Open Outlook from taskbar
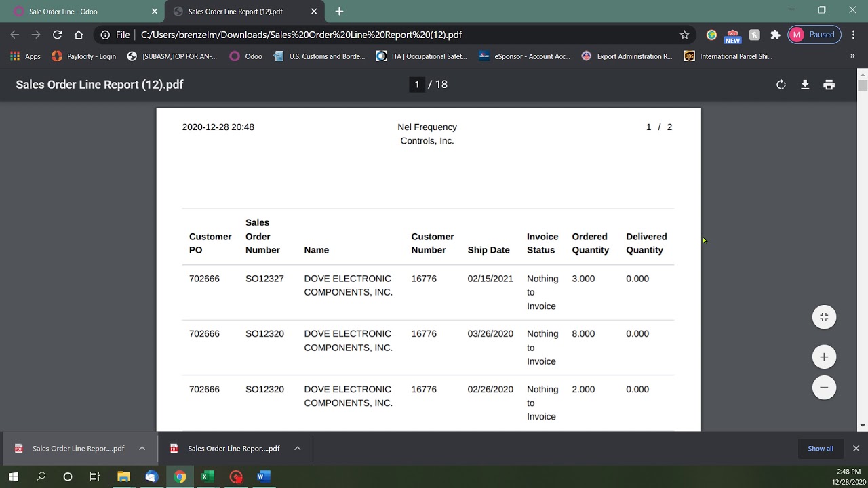The height and width of the screenshot is (488, 868). pyautogui.click(x=151, y=476)
